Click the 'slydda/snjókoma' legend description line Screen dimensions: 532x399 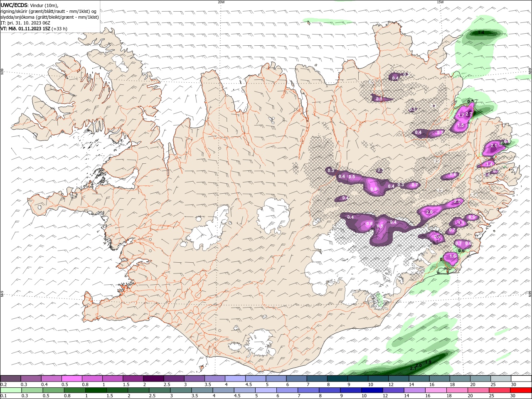(x=49, y=17)
